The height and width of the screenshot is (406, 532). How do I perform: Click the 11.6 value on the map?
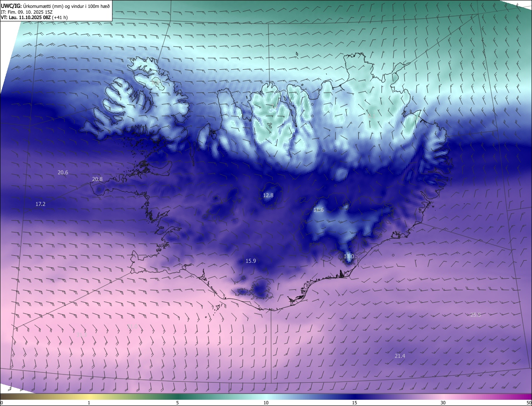[318, 210]
